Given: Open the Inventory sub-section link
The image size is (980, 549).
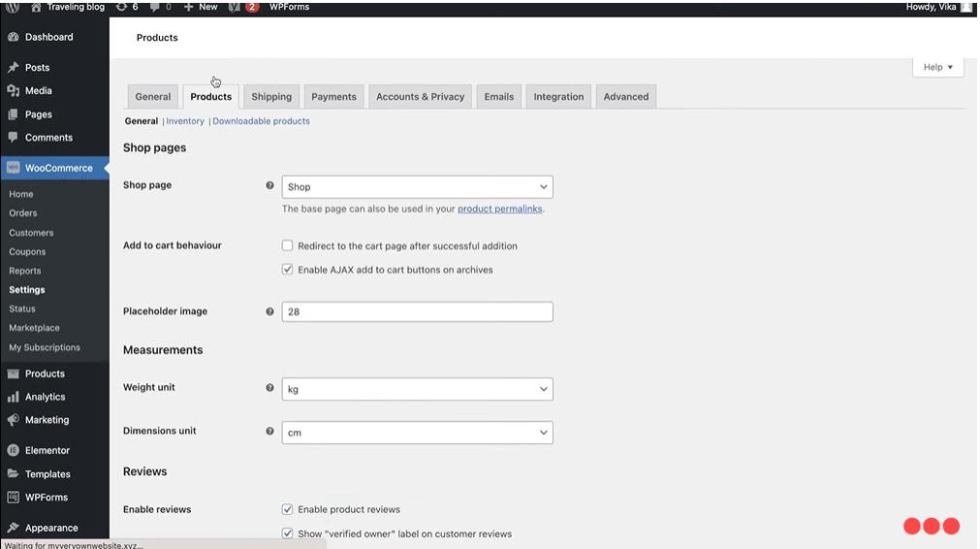Looking at the screenshot, I should pos(185,121).
